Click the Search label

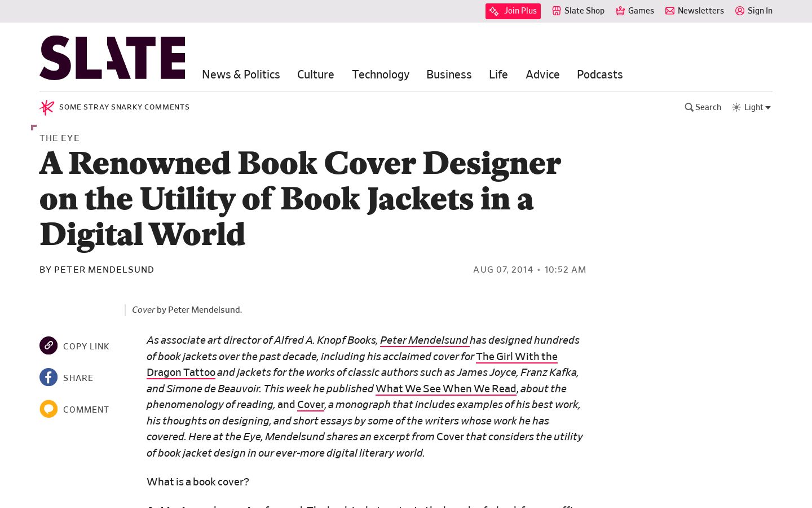(x=708, y=107)
